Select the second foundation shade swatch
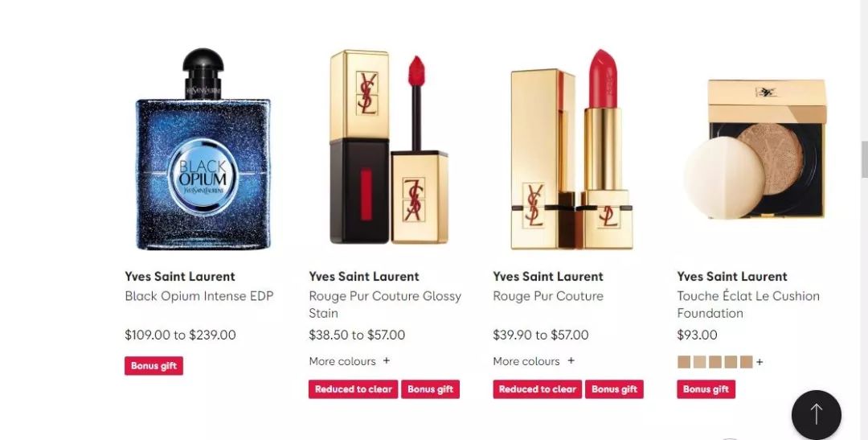Screen dimensions: 868x440 tap(699, 362)
